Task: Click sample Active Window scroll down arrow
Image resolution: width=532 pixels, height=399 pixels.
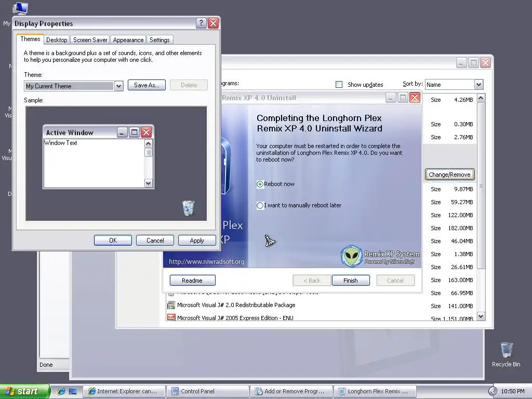Action: (148, 183)
